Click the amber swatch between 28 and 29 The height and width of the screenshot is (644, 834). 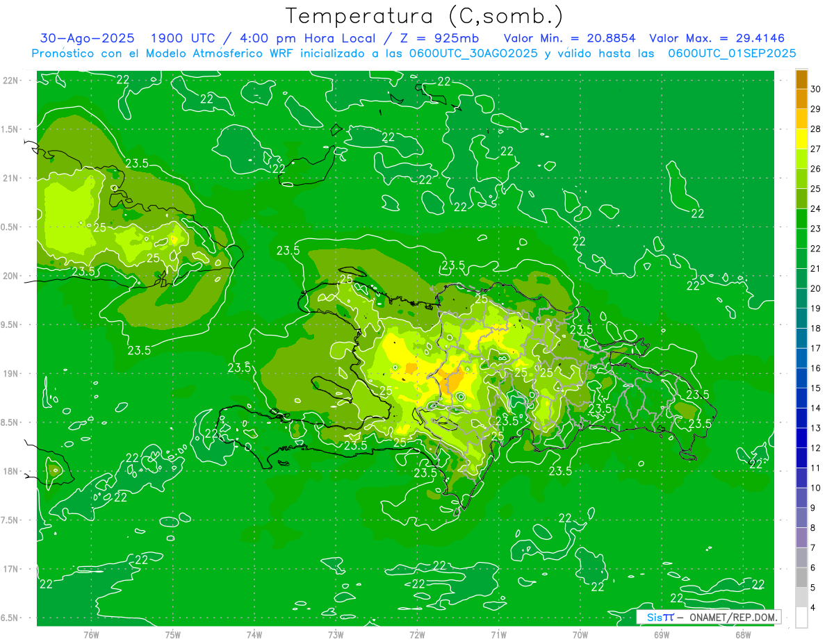[x=801, y=119]
